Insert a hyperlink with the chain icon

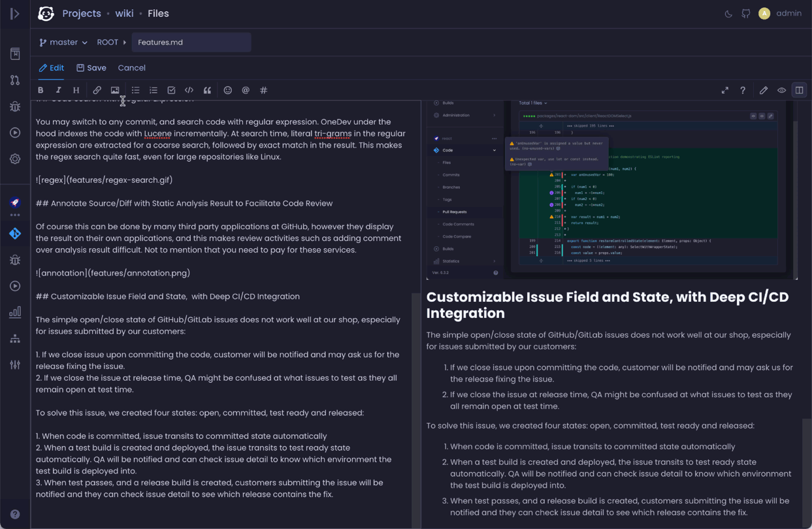[x=97, y=89]
